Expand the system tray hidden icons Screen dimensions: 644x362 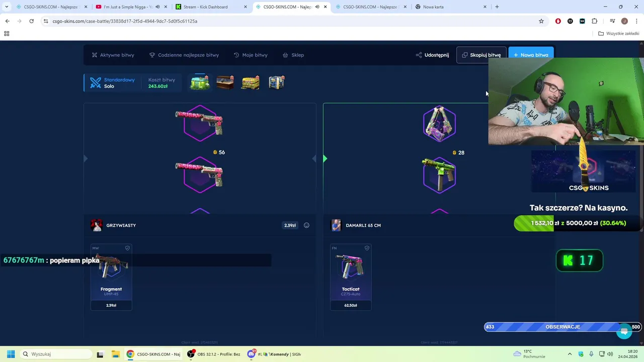coord(570,354)
